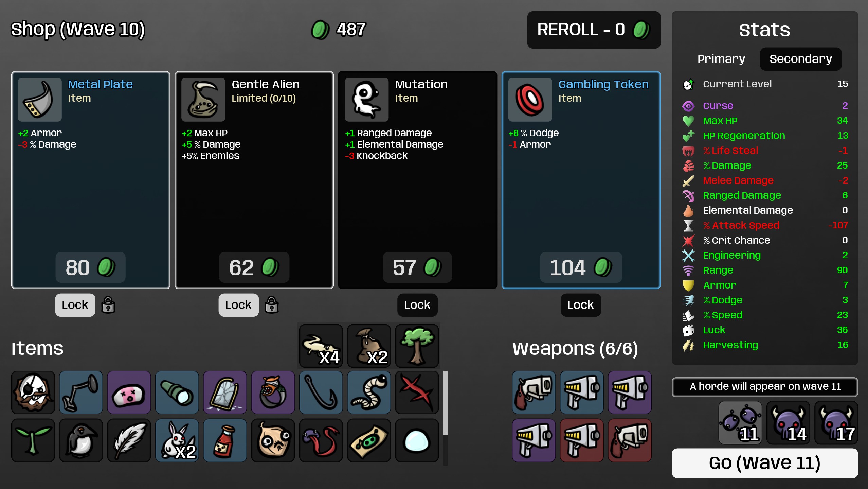Unlock the Metal Plate shop item
868x489 pixels.
pos(75,305)
